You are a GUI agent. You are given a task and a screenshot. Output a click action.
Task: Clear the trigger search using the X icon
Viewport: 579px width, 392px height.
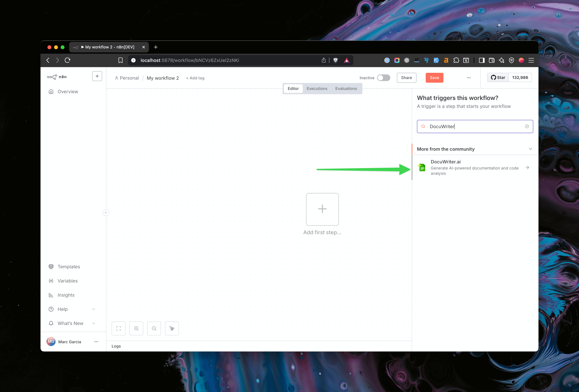tap(527, 126)
